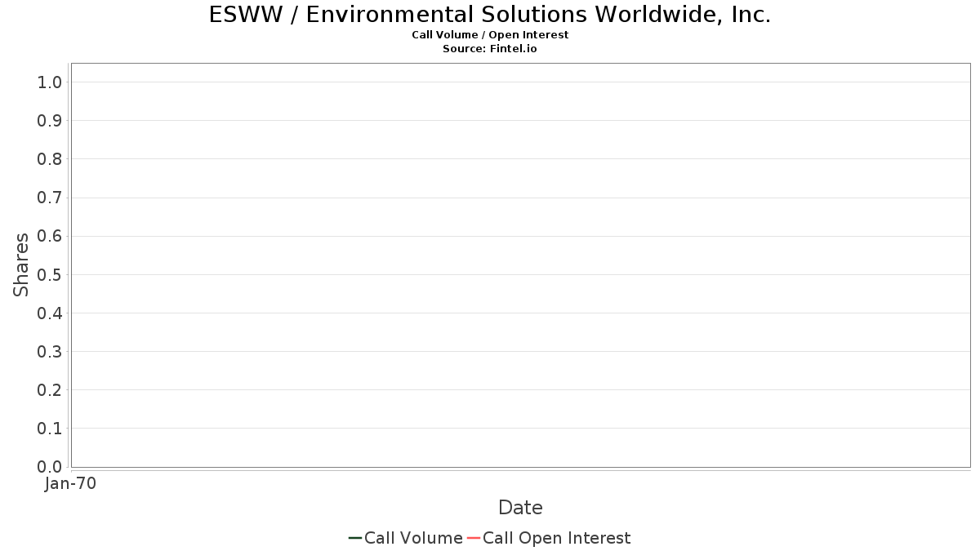This screenshot has height=551, width=980.
Task: Click the 0.4 y-axis tick label
Action: (49, 313)
